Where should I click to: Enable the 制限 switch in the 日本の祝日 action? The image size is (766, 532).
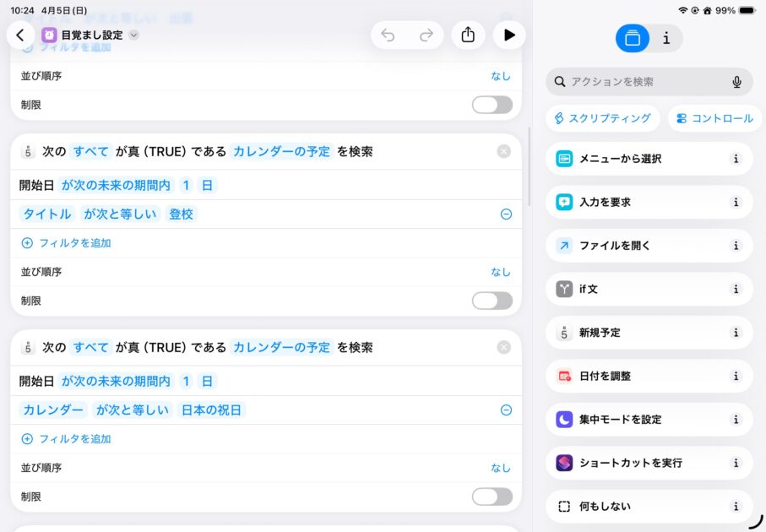492,497
